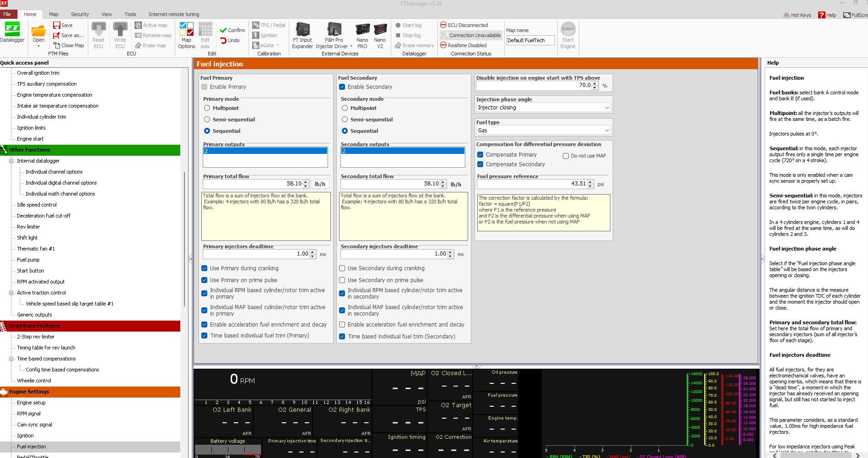Click the Map name input field
This screenshot has width=868, height=458.
530,40
